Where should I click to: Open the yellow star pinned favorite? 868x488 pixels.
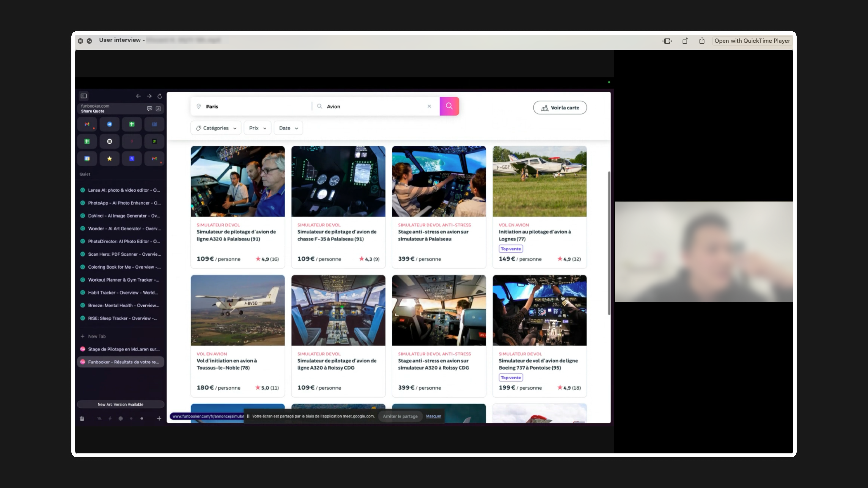point(110,159)
